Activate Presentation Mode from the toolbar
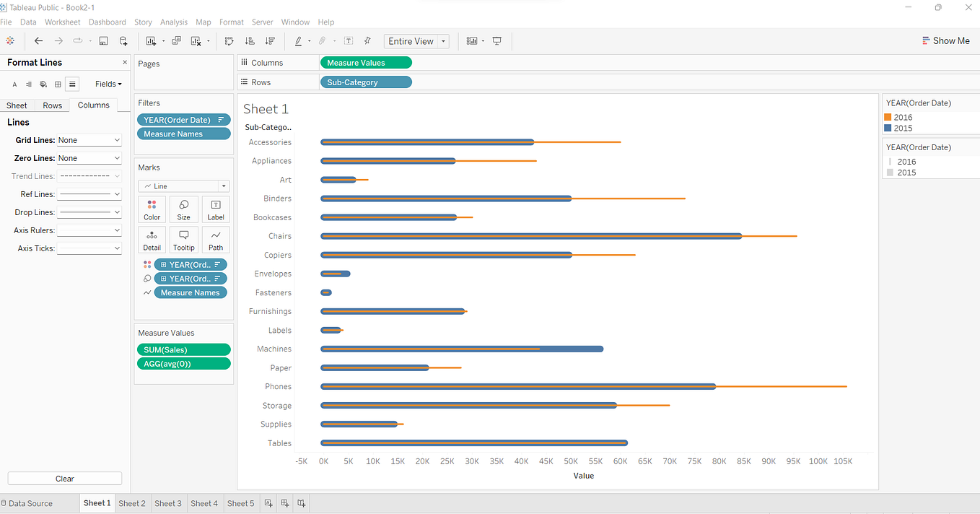 496,41
